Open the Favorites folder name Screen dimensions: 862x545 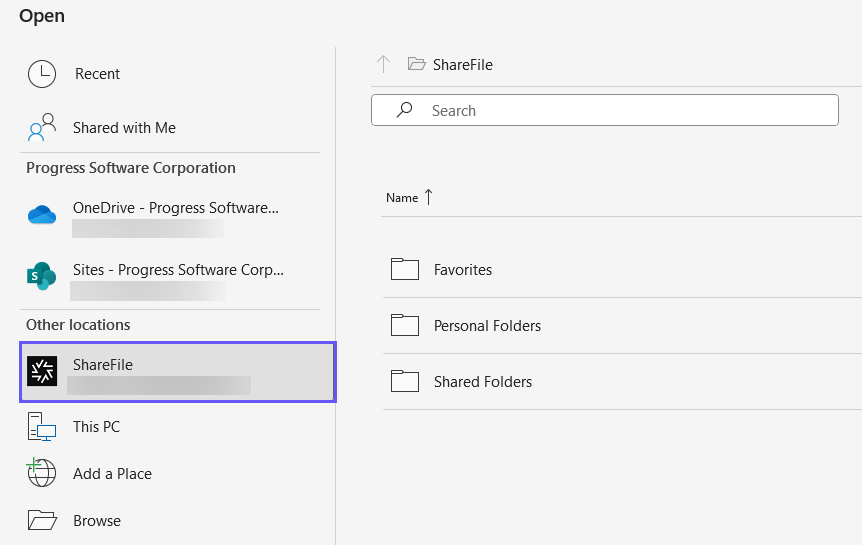point(463,270)
